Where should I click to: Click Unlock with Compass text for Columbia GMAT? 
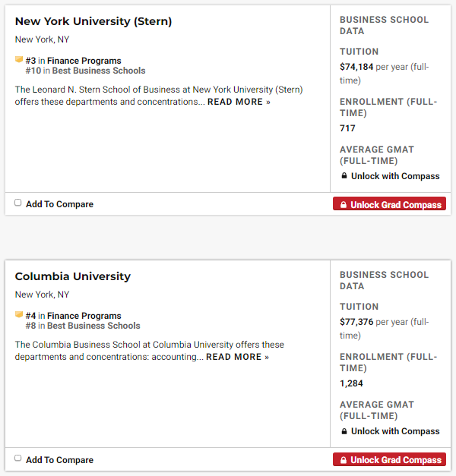[x=395, y=431]
